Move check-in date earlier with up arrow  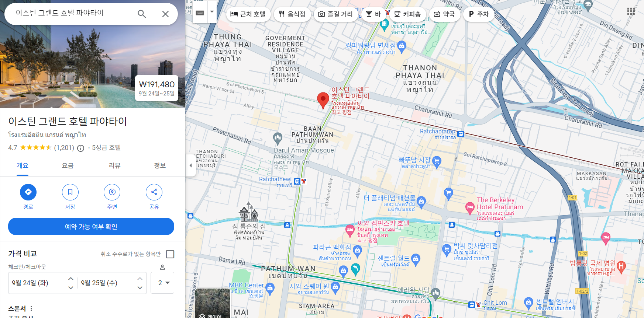71,279
